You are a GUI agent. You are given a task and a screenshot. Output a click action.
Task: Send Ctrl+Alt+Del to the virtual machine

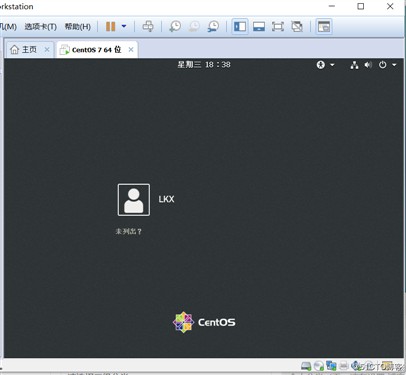[148, 26]
